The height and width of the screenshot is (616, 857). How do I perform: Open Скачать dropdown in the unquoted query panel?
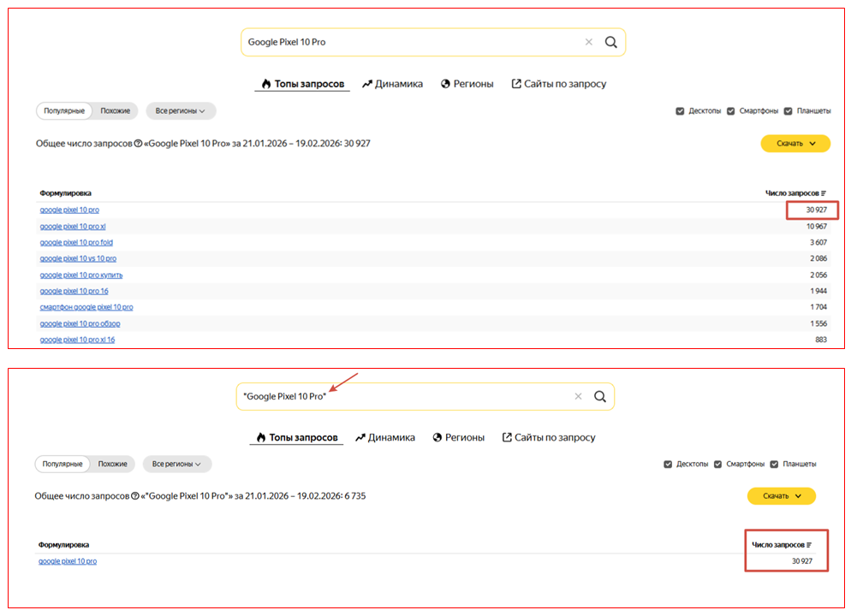795,144
